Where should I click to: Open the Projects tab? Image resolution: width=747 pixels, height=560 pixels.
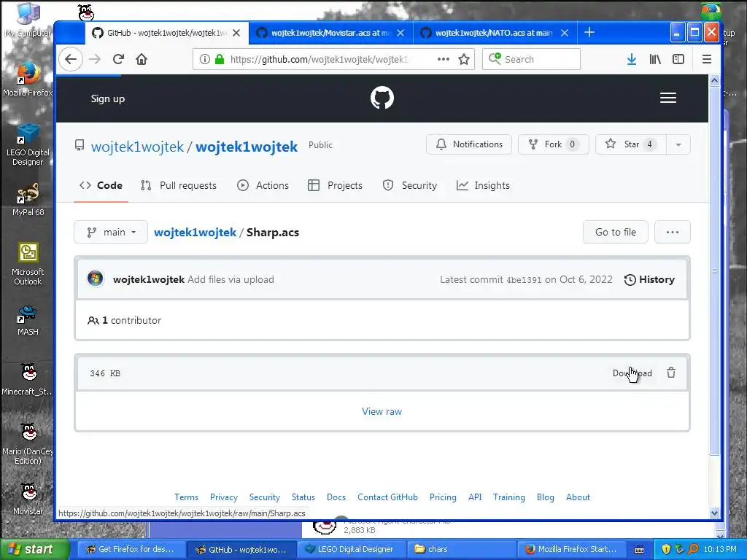click(336, 185)
